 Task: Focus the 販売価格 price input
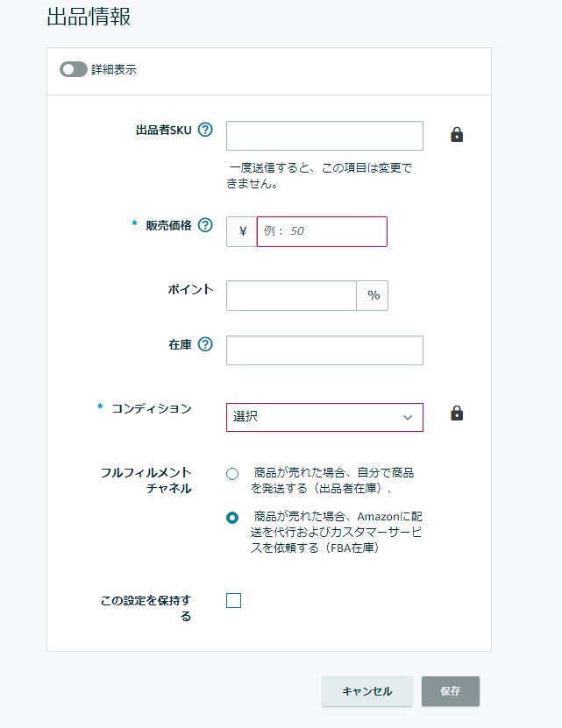[x=322, y=231]
